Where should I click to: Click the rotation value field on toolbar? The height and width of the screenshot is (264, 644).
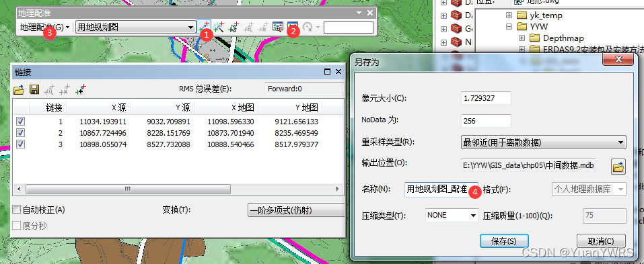pyautogui.click(x=349, y=28)
